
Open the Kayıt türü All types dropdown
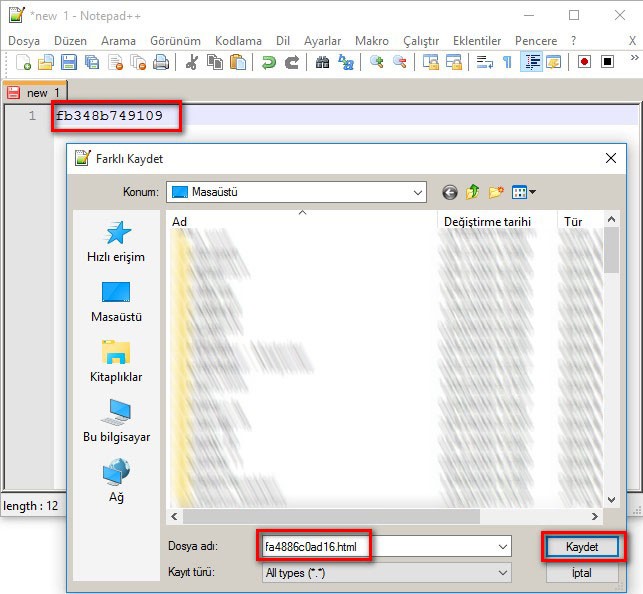pyautogui.click(x=387, y=572)
